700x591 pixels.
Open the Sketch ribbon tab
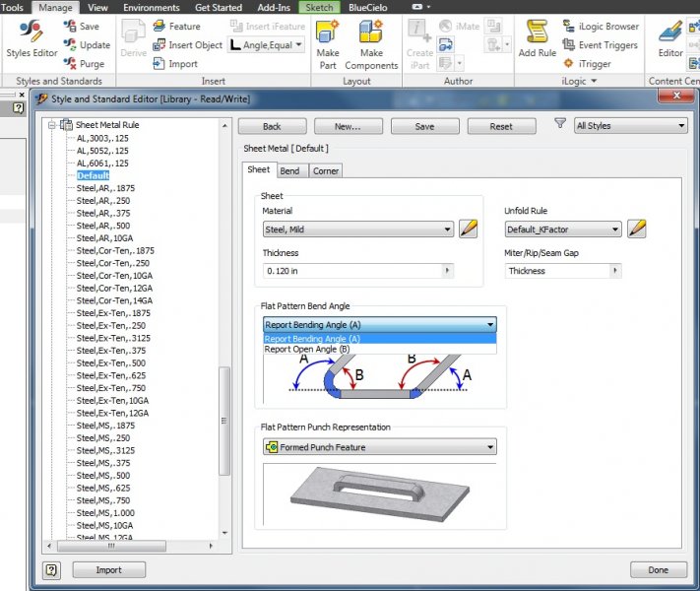pyautogui.click(x=319, y=7)
